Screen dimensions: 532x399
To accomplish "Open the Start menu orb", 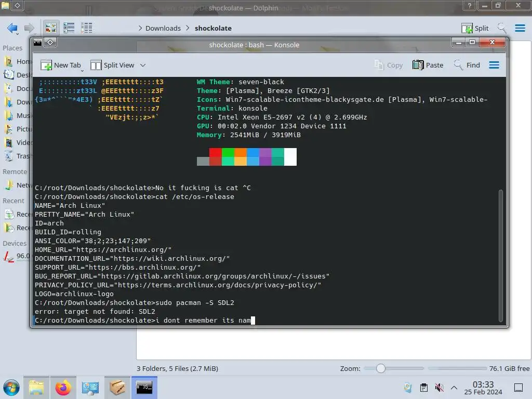I will click(11, 388).
